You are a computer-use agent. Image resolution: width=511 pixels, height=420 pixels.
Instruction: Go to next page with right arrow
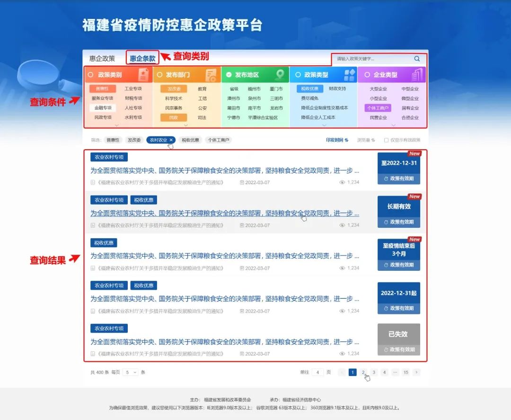(416, 373)
